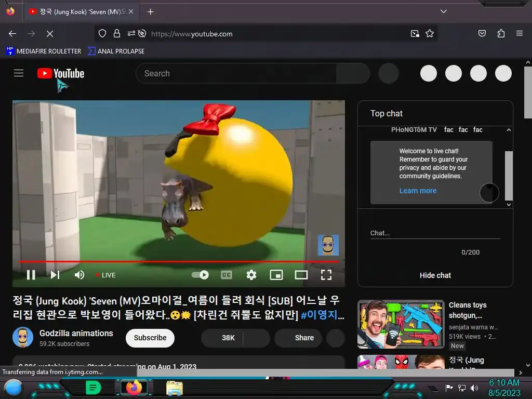
Task: Open the YouTube guide hamburger menu
Action: click(19, 73)
